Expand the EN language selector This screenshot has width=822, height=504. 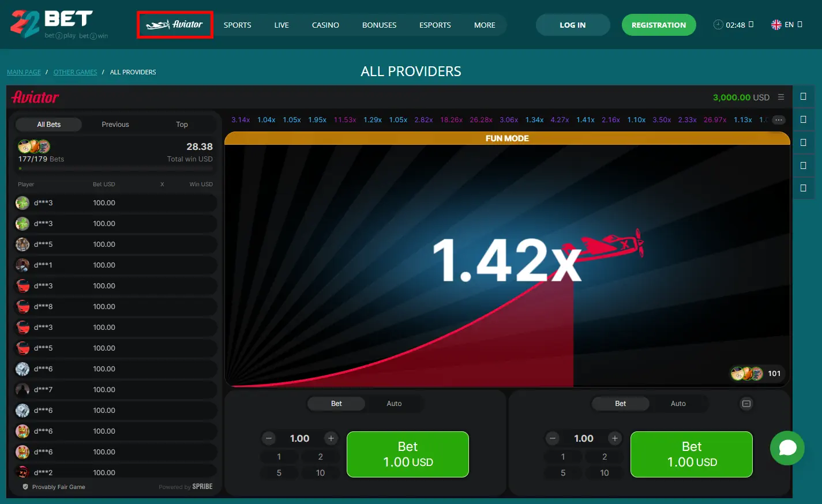[786, 24]
